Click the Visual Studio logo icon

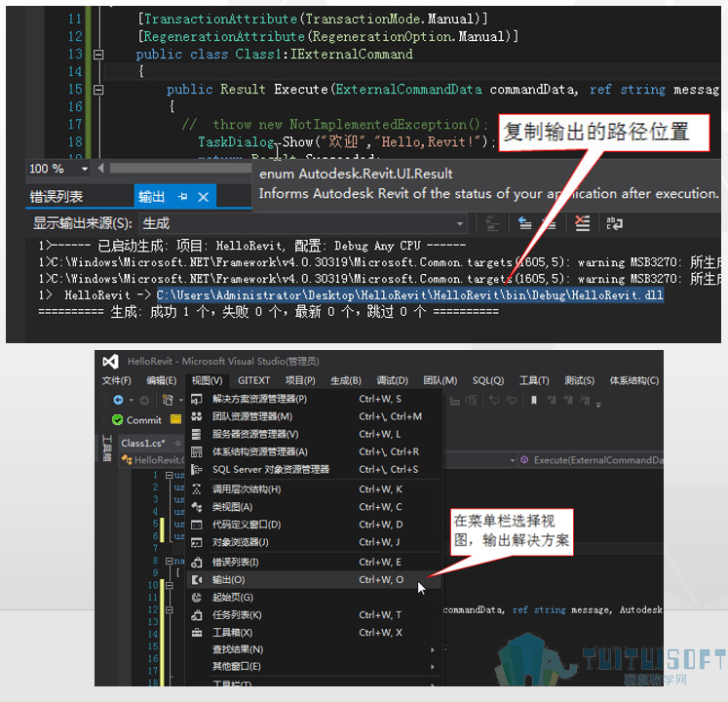click(110, 361)
